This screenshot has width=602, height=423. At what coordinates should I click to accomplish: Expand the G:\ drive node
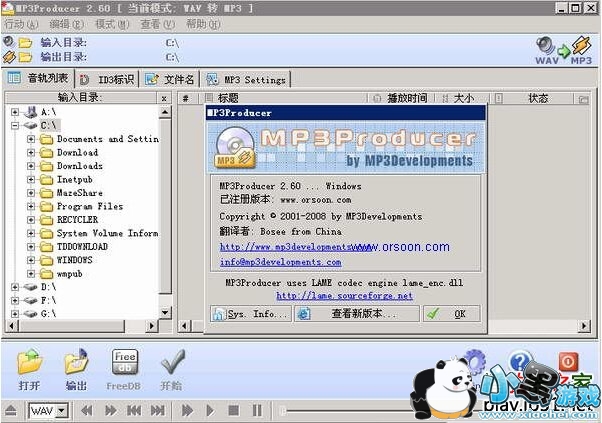pyautogui.click(x=15, y=314)
